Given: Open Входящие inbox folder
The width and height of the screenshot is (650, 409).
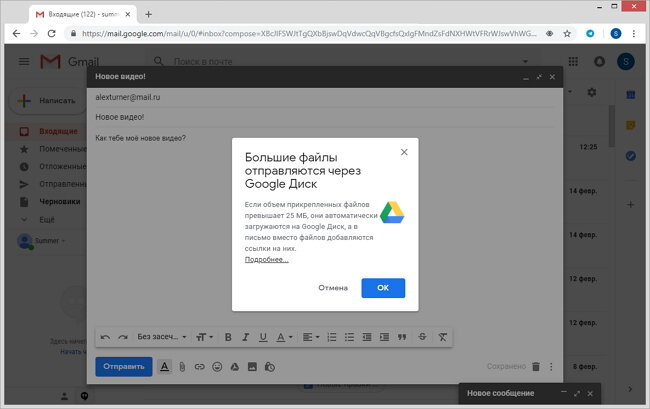Looking at the screenshot, I should coord(58,131).
